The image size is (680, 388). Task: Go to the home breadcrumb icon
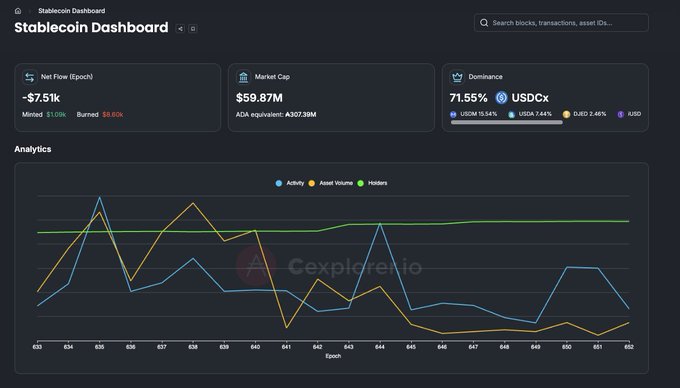pyautogui.click(x=18, y=11)
